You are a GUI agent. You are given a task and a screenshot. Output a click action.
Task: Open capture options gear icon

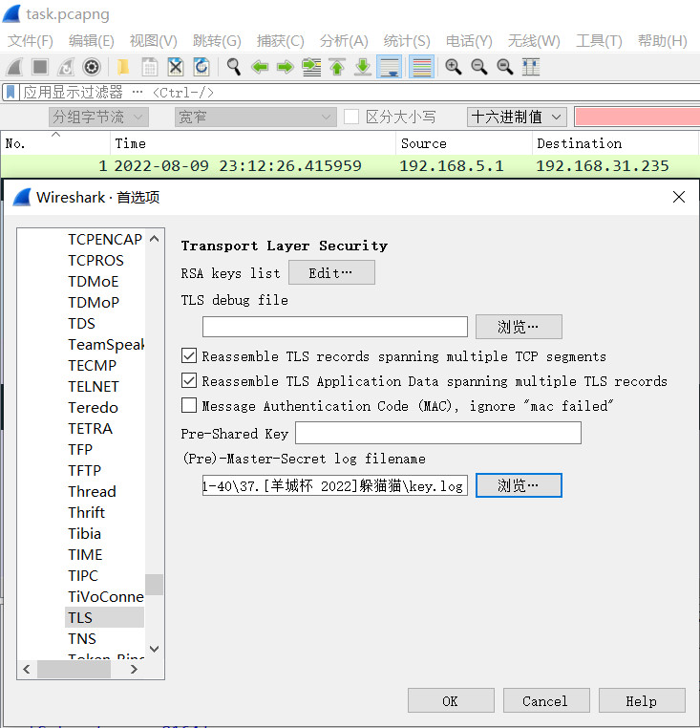click(x=92, y=67)
